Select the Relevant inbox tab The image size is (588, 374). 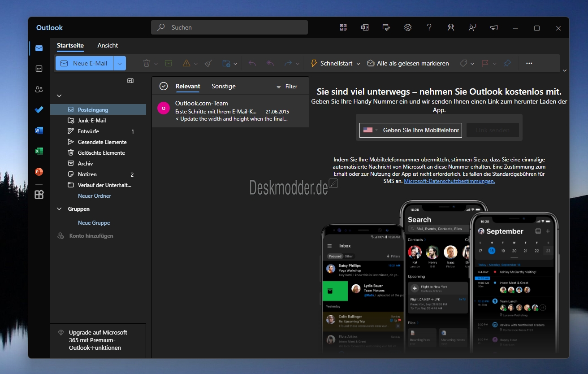pos(188,86)
